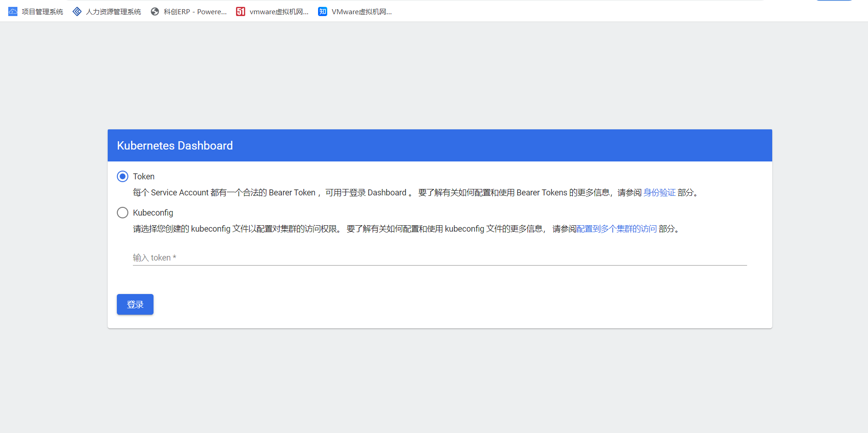Image resolution: width=868 pixels, height=433 pixels.
Task: Open the 身份验证 authentication link
Action: 659,193
